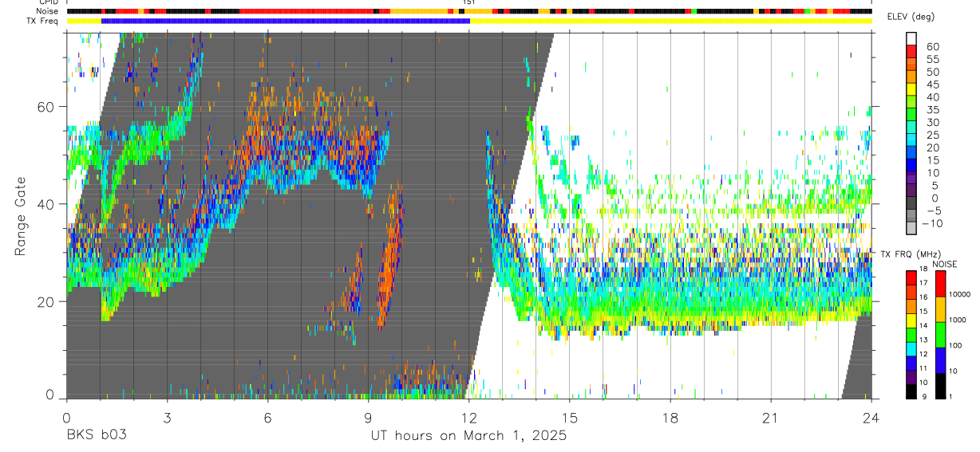Click the '151' CPID value above the plot
Image resolution: width=980 pixels, height=452 pixels.
click(470, 2)
